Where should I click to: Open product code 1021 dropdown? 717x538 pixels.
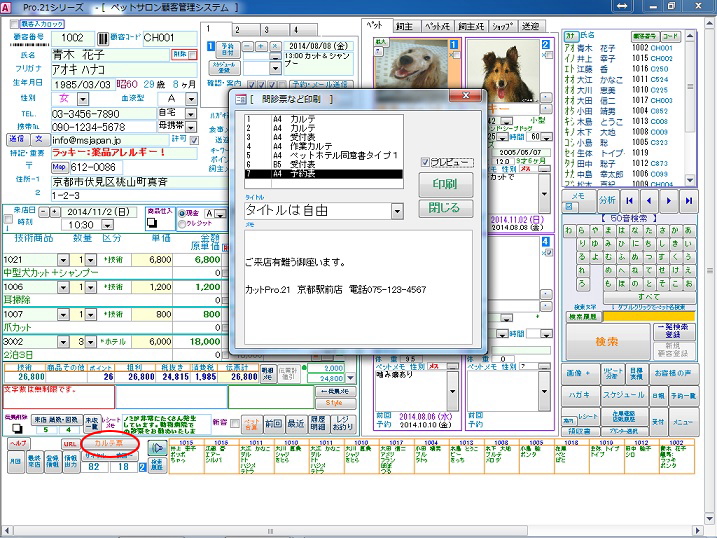[x=63, y=260]
